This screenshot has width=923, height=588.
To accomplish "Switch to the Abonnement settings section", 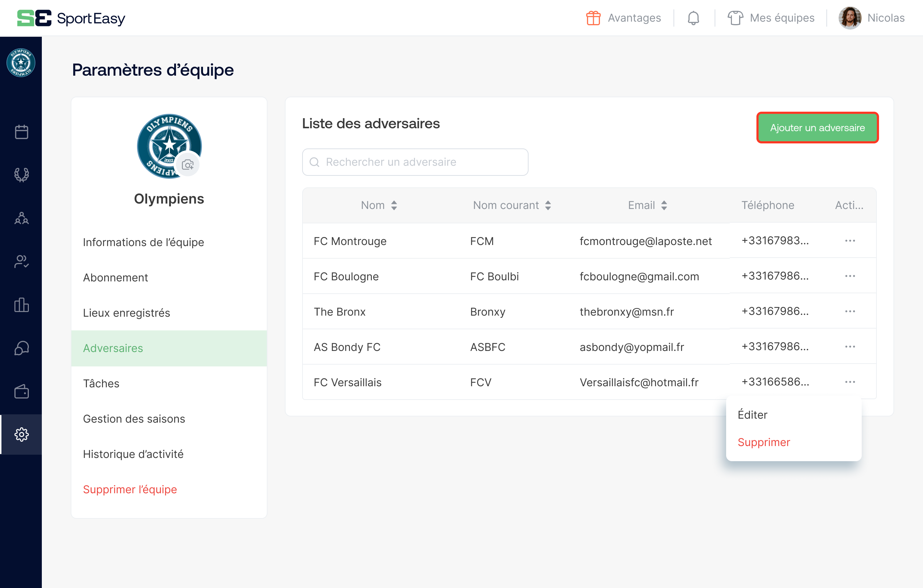I will 115,277.
